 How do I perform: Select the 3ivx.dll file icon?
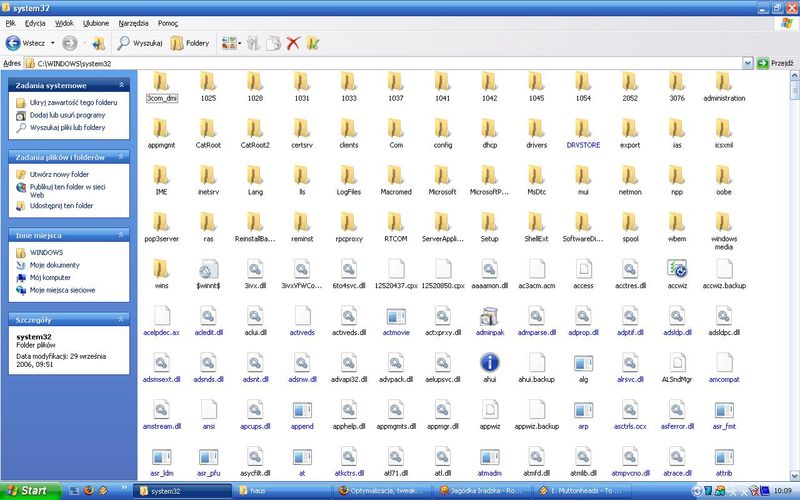255,269
